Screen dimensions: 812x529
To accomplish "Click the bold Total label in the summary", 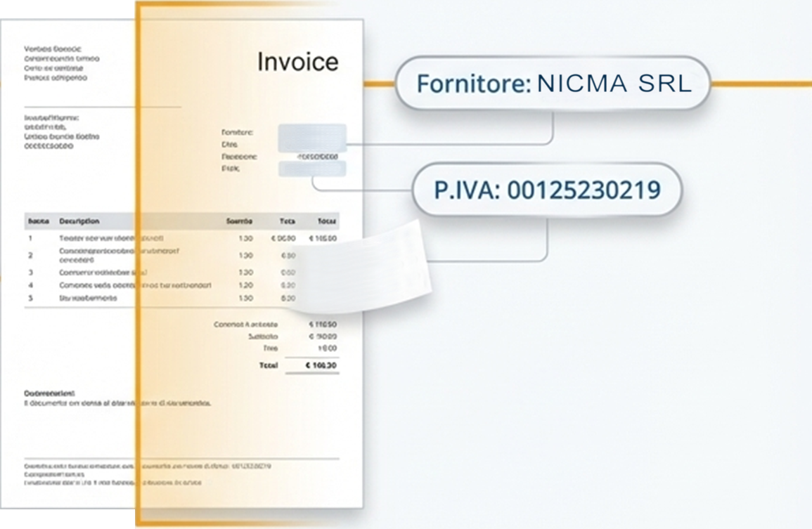I will 269,365.
